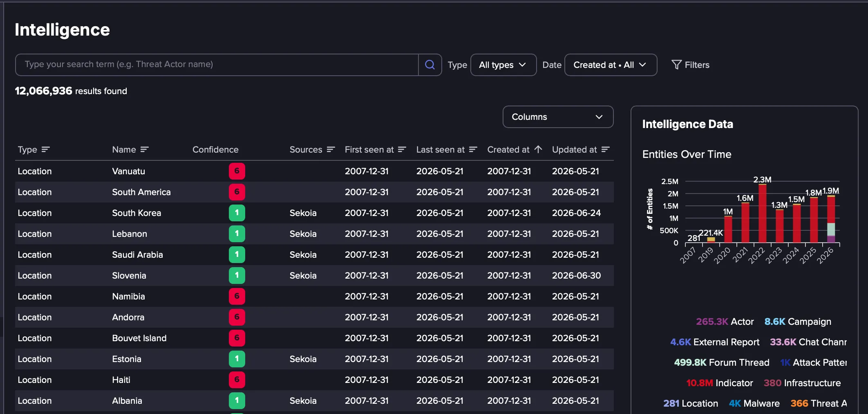868x414 pixels.
Task: Click Sekoia source in Estonia row
Action: click(303, 359)
